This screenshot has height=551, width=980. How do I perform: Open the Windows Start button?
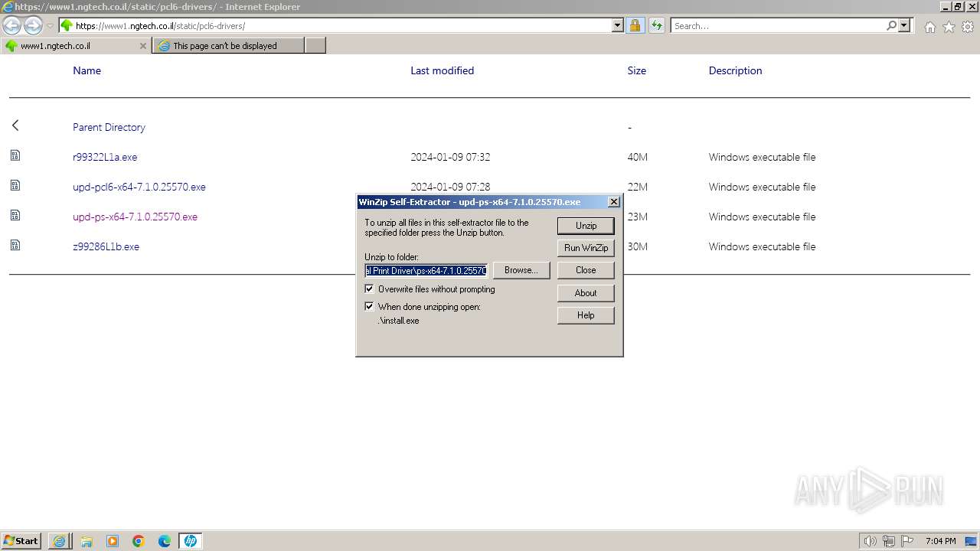click(x=21, y=540)
